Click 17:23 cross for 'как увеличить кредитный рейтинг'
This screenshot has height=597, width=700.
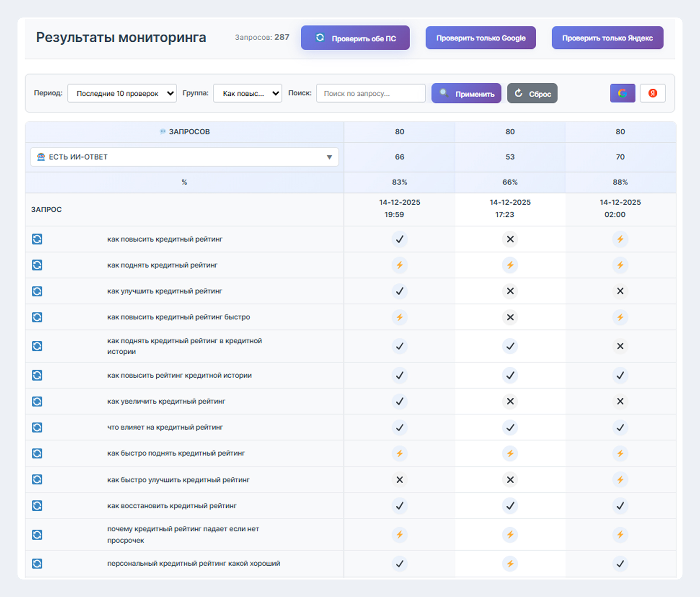[510, 401]
